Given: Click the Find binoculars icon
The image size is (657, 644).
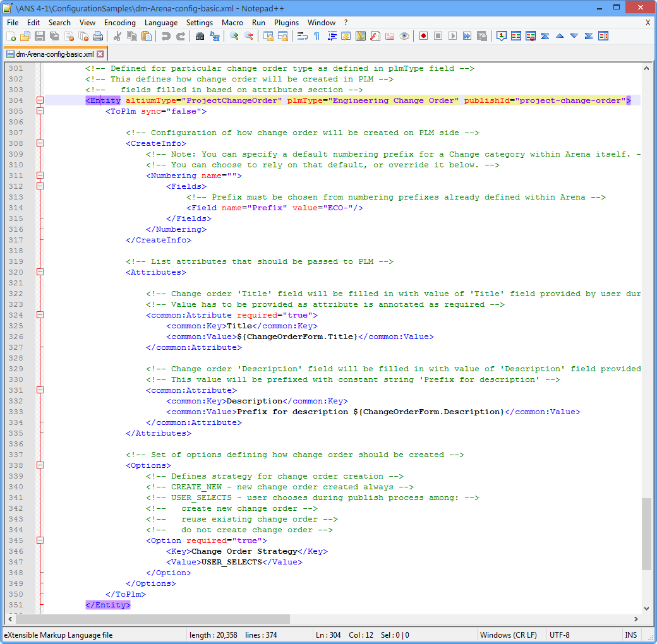Looking at the screenshot, I should click(200, 36).
